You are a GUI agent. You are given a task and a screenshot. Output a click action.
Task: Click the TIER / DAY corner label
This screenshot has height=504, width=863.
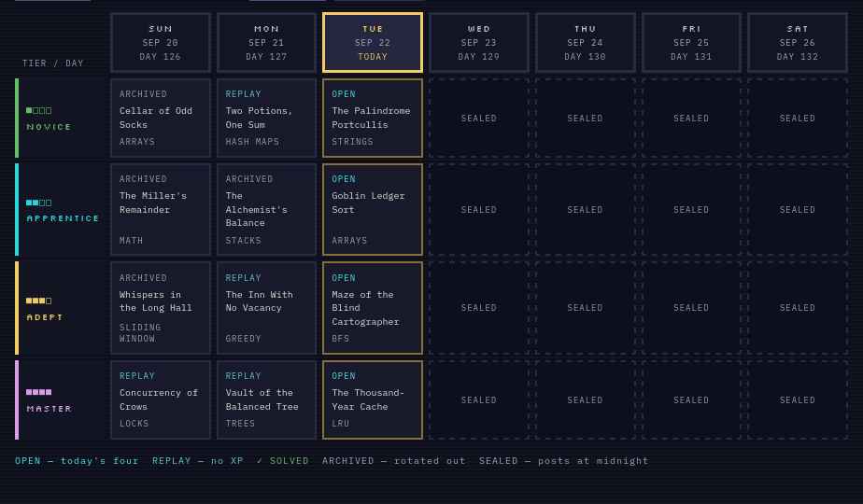(53, 63)
